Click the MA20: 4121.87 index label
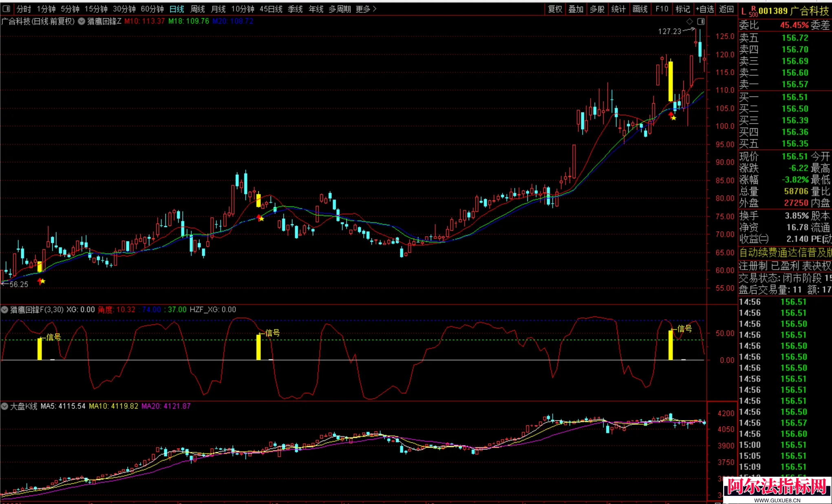The height and width of the screenshot is (504, 832). (166, 406)
